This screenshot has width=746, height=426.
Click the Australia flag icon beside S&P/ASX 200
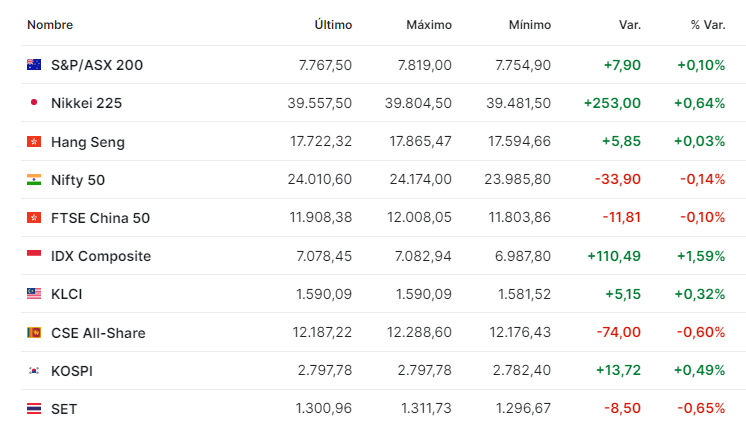34,65
